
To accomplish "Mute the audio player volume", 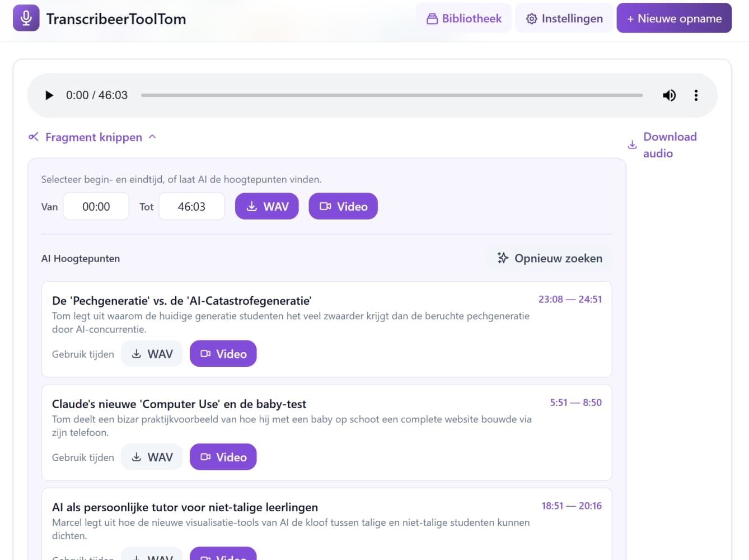I will 669,95.
